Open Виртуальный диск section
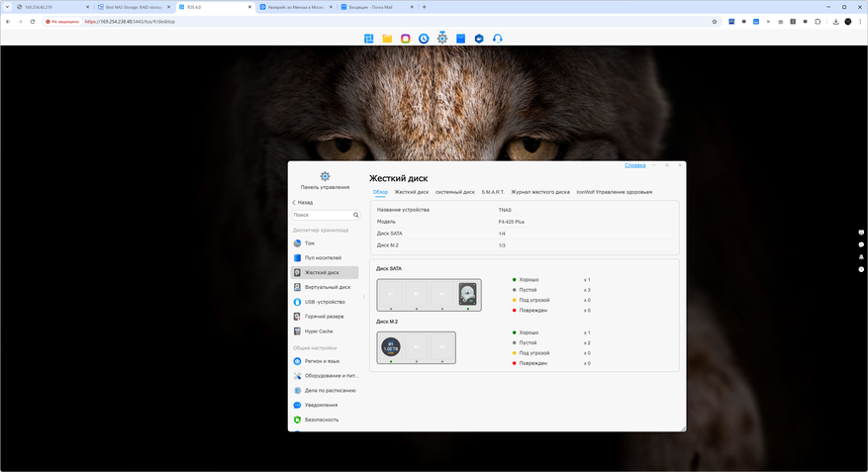868x472 pixels. point(325,287)
